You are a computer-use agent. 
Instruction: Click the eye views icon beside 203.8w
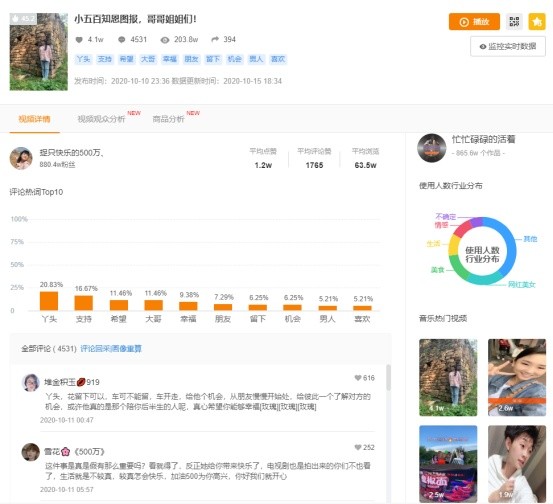pos(165,40)
